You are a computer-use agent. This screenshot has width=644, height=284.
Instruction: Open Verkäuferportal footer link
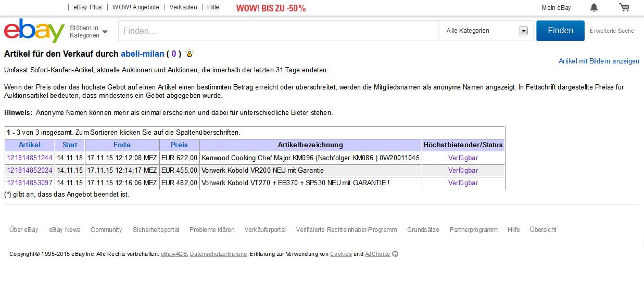tap(265, 229)
